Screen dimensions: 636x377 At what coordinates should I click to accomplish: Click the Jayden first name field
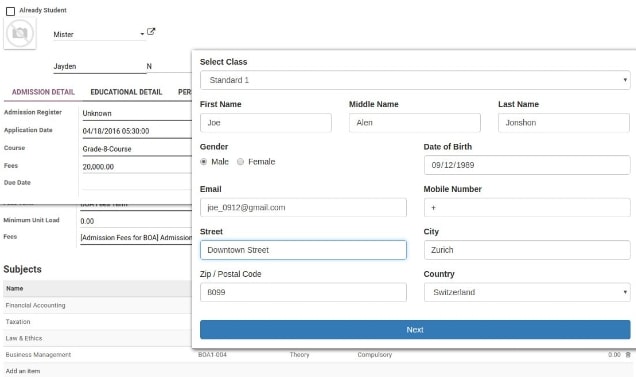tap(99, 67)
